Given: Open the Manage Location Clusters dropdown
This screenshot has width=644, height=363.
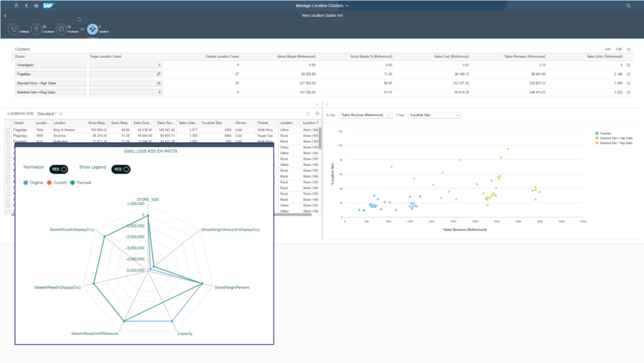Looking at the screenshot, I should click(x=322, y=6).
